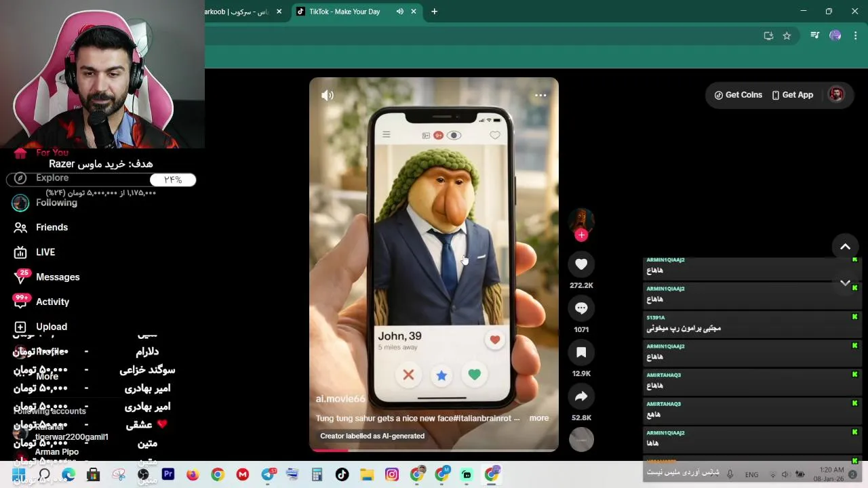
Task: Open Telegram from the taskbar
Action: click(x=267, y=475)
